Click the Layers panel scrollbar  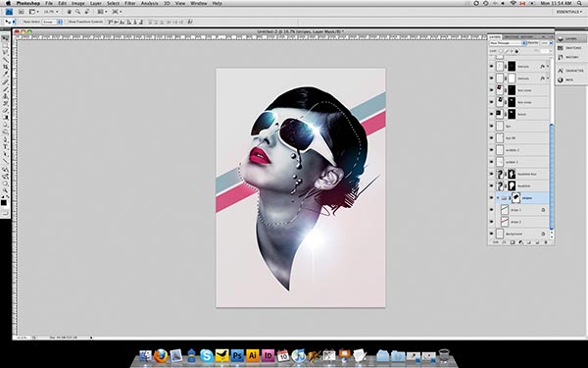pos(552,177)
